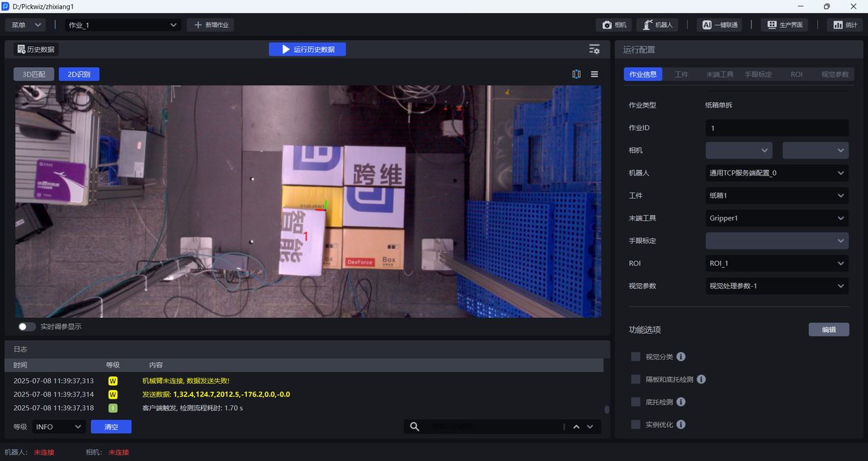Image resolution: width=868 pixels, height=461 pixels.
Task: Enable the 视觉分类 checkbox
Action: click(635, 357)
